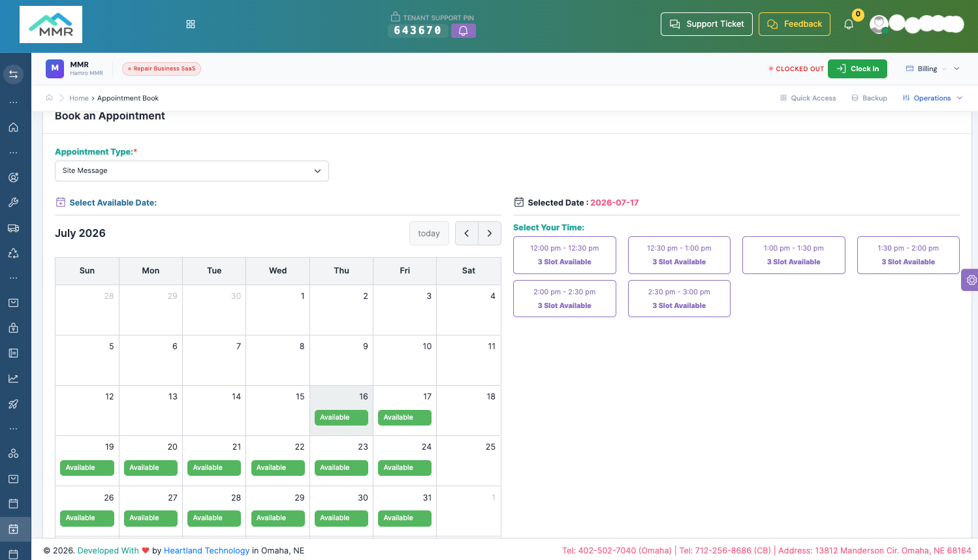978x560 pixels.
Task: Open the three-circles group icon in sidebar
Action: click(13, 454)
